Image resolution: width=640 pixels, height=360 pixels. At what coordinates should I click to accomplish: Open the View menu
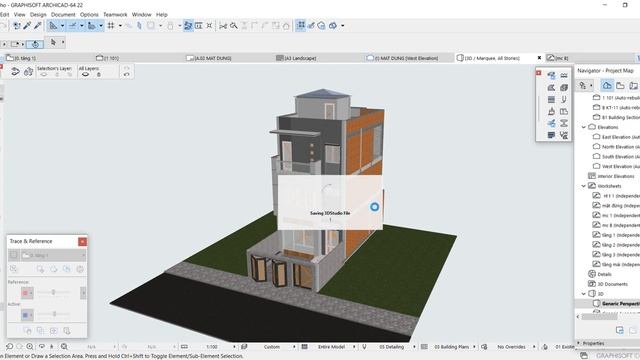[x=20, y=15]
